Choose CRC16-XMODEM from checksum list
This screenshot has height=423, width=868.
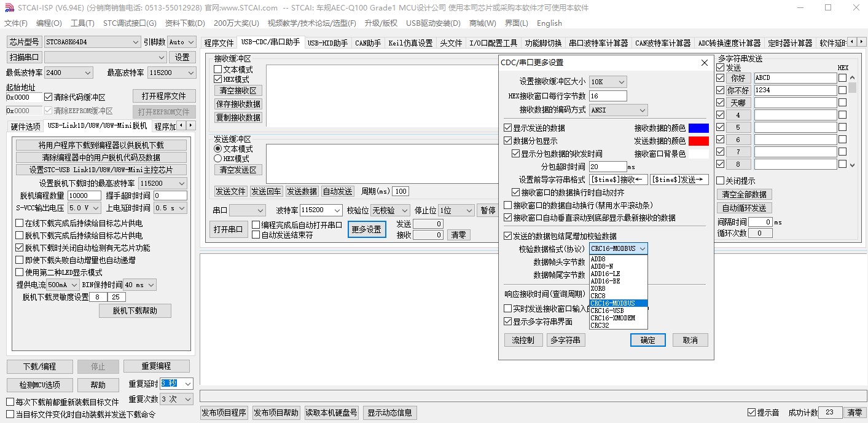point(618,318)
